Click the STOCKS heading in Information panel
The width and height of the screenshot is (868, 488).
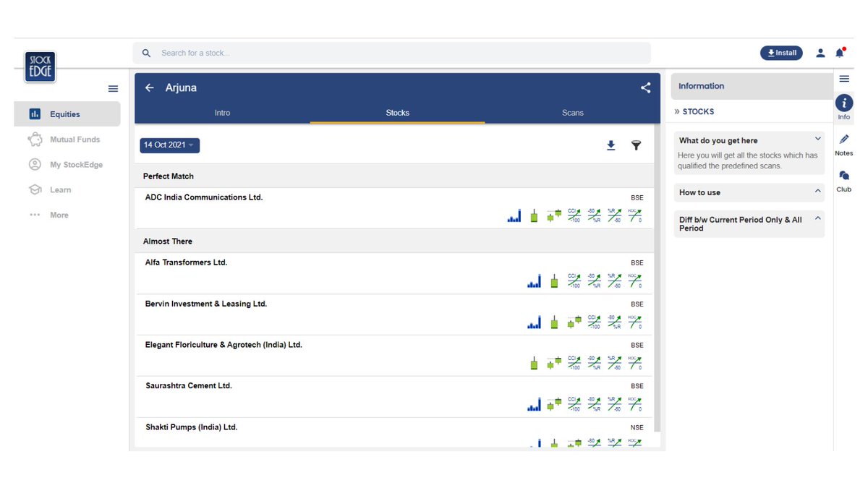pos(698,112)
